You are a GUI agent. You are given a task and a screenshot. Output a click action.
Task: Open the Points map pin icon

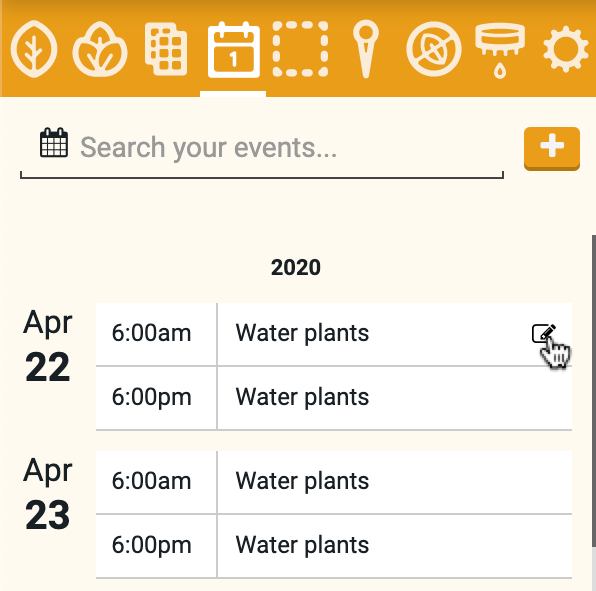coord(366,49)
